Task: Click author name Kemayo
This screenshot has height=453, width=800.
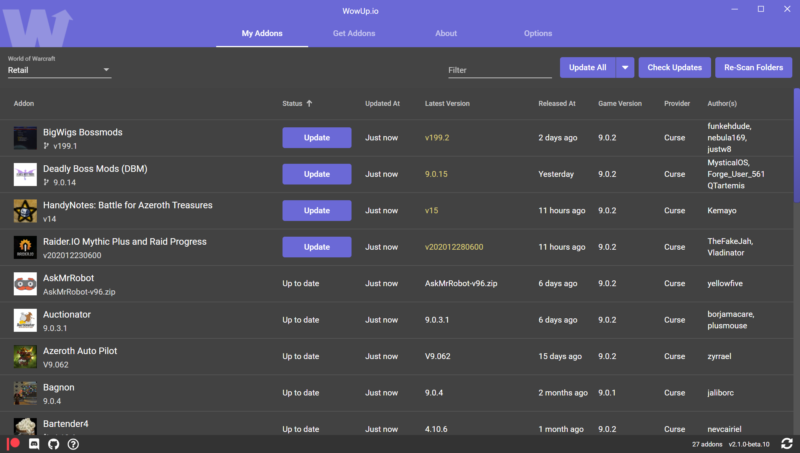Action: (x=721, y=211)
